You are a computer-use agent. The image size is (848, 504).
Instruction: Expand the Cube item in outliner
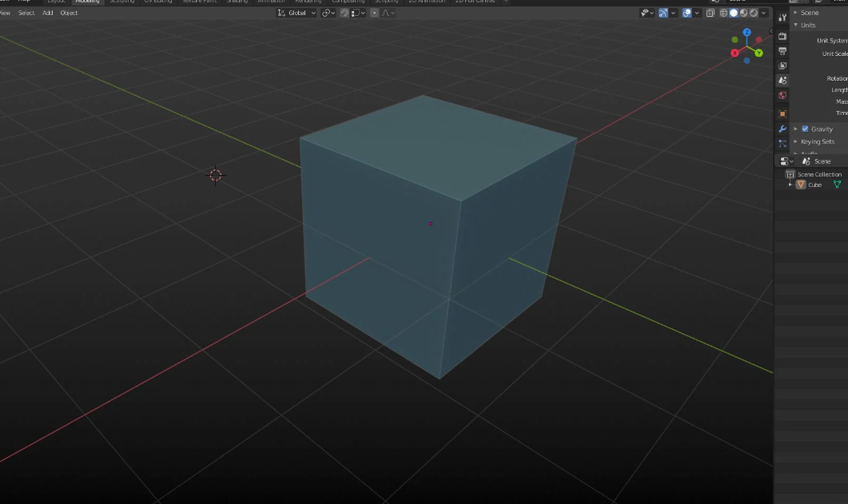click(x=791, y=185)
